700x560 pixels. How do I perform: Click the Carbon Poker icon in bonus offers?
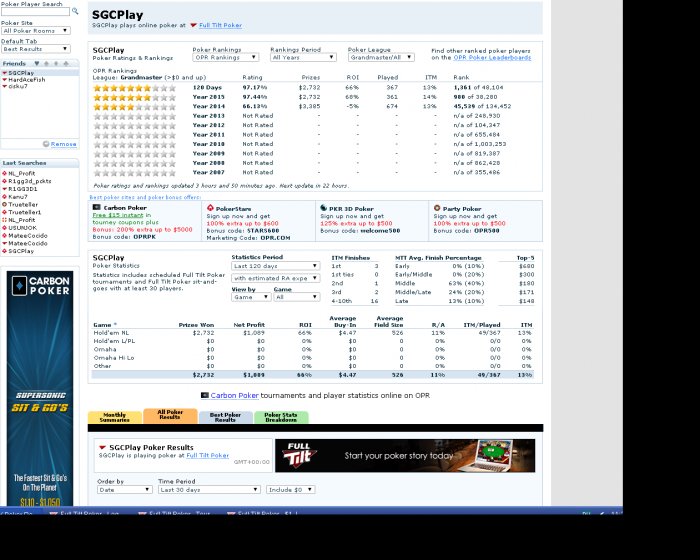[96, 207]
